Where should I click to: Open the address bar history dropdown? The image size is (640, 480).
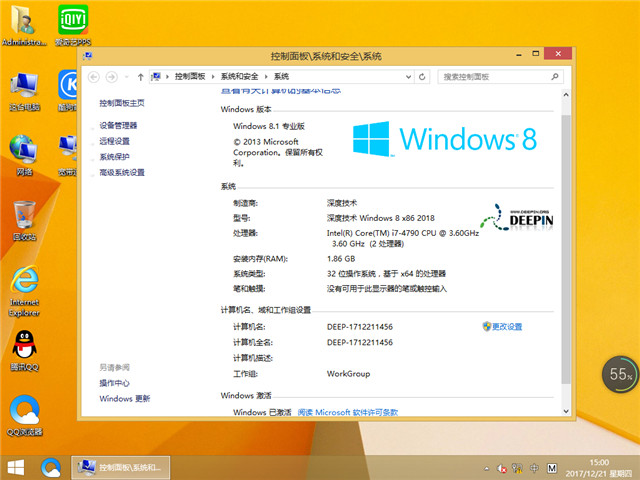pos(408,77)
